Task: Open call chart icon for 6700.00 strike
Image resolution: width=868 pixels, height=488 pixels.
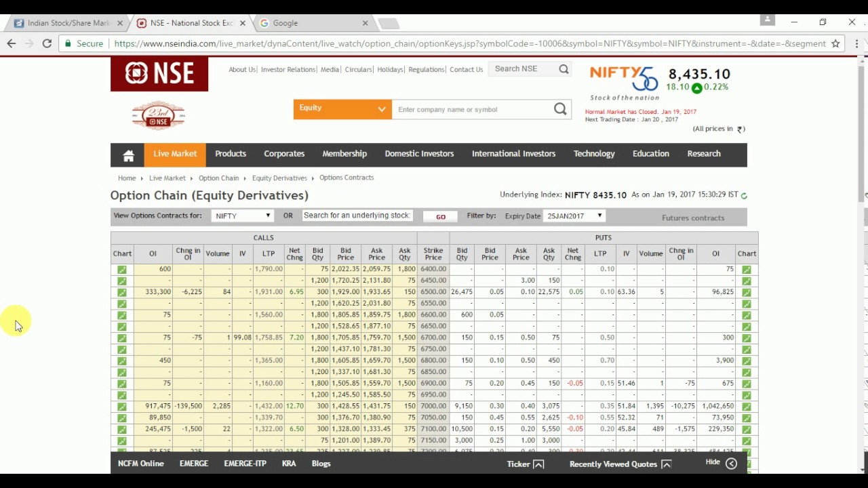Action: point(121,338)
